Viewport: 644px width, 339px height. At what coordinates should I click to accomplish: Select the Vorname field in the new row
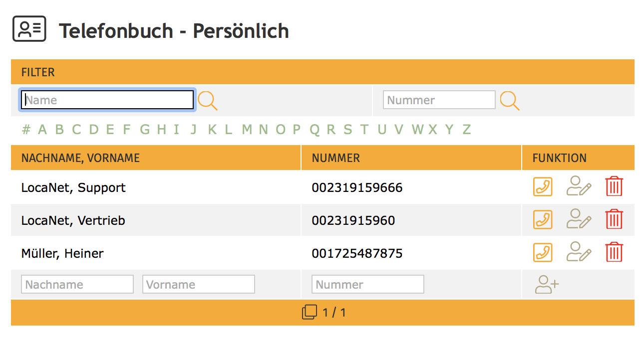(199, 285)
